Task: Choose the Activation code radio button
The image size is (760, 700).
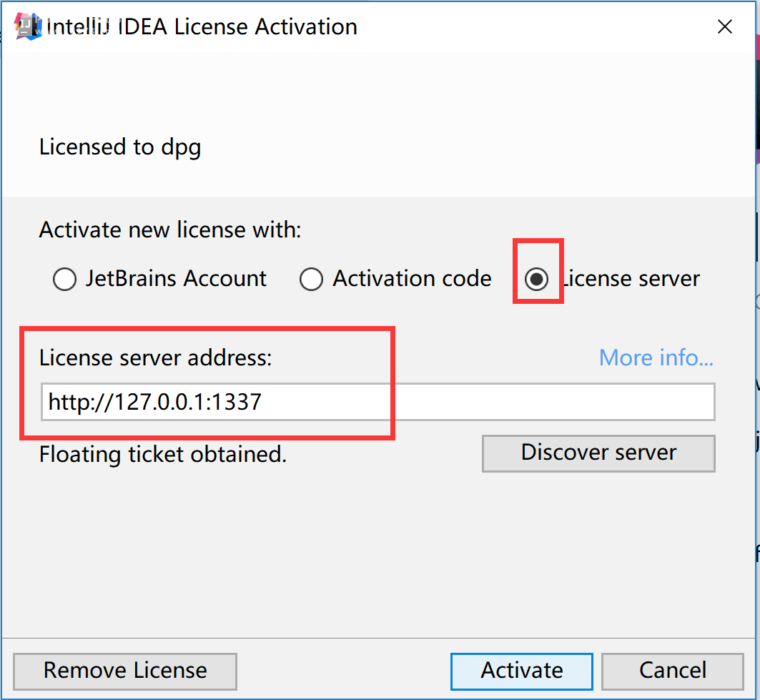Action: coord(311,279)
